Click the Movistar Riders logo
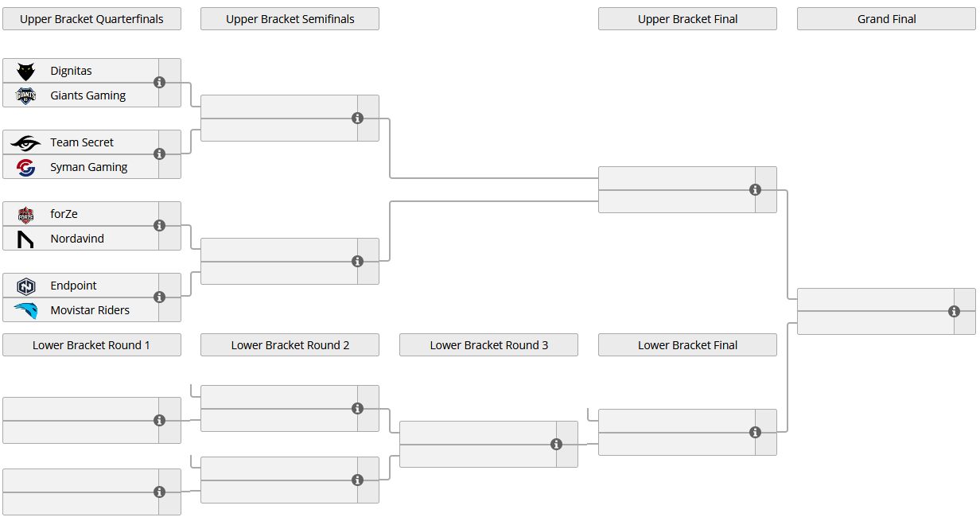 click(26, 311)
